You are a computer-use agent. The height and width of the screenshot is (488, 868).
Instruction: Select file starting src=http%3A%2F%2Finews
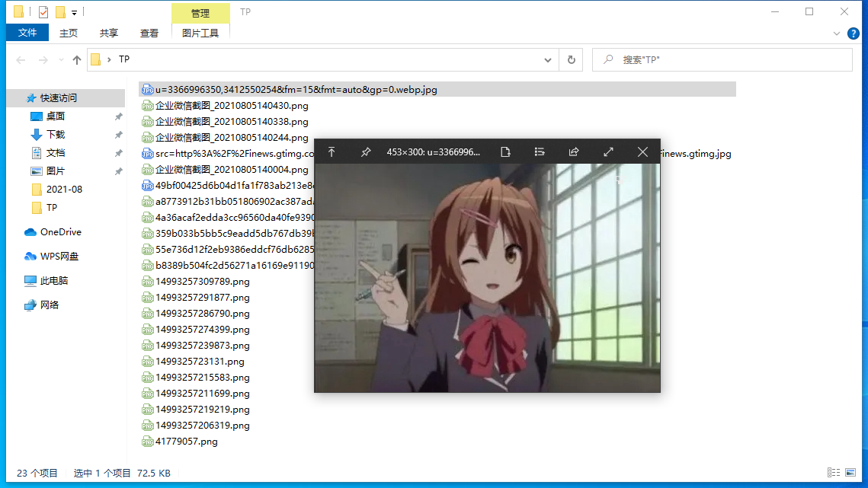(x=235, y=154)
